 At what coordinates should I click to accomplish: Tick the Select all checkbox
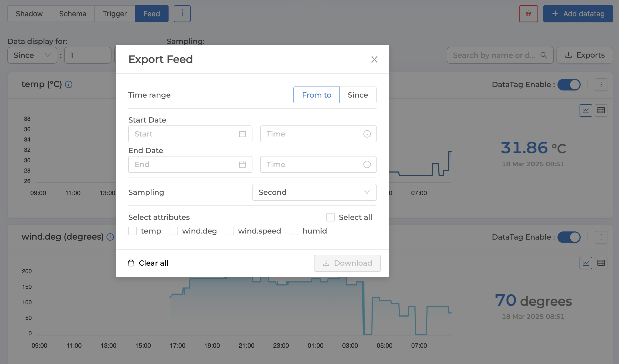point(330,217)
